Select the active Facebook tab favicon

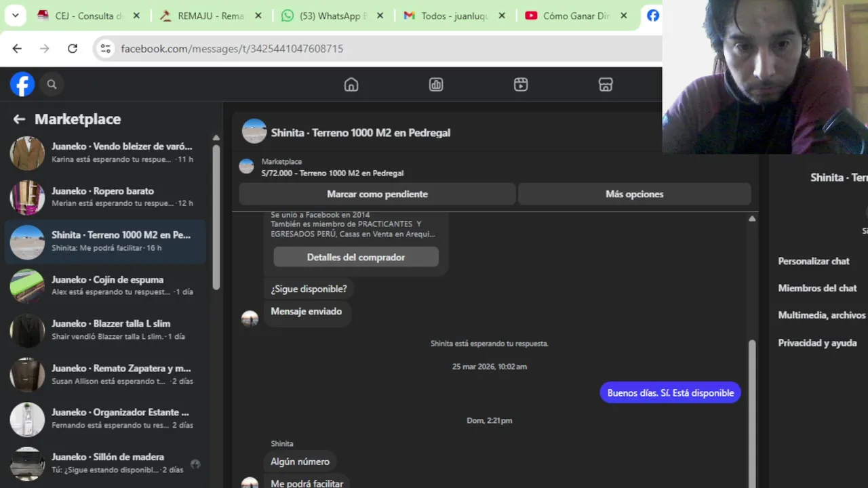pos(652,16)
